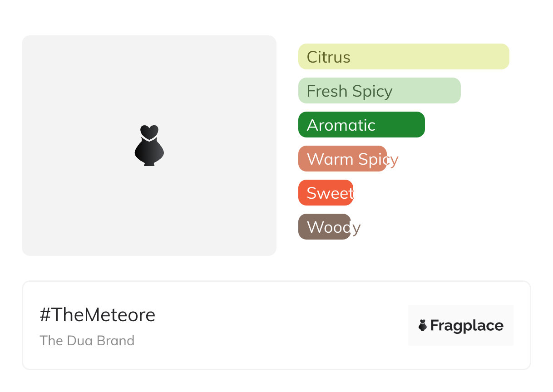Open the #TheMeteore fragrance title
The height and width of the screenshot is (392, 553).
98,315
